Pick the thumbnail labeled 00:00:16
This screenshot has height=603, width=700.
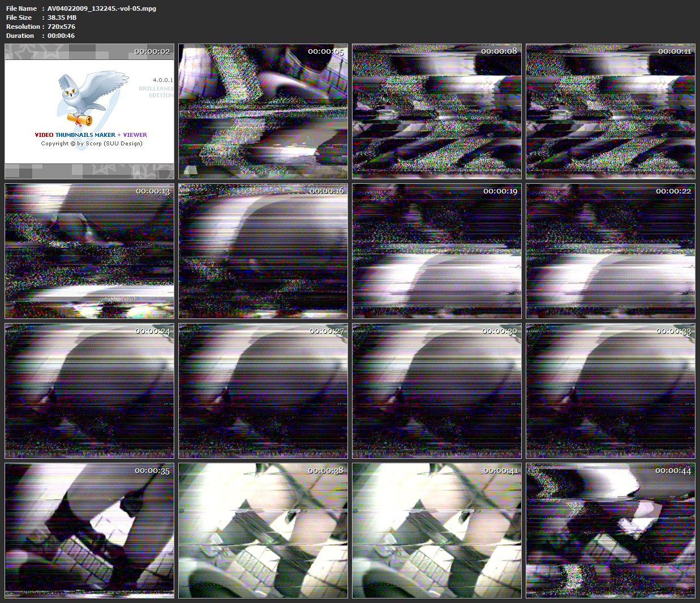point(263,251)
